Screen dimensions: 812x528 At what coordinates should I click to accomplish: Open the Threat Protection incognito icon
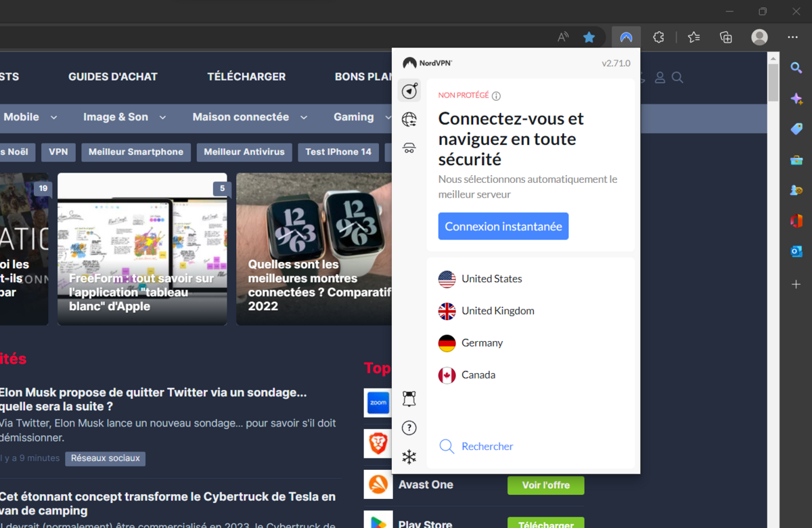coord(409,148)
